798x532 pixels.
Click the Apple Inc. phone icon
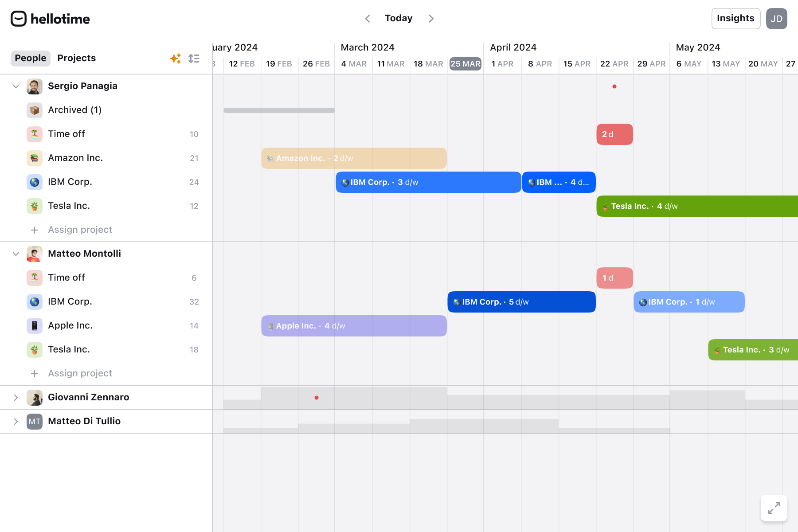35,325
